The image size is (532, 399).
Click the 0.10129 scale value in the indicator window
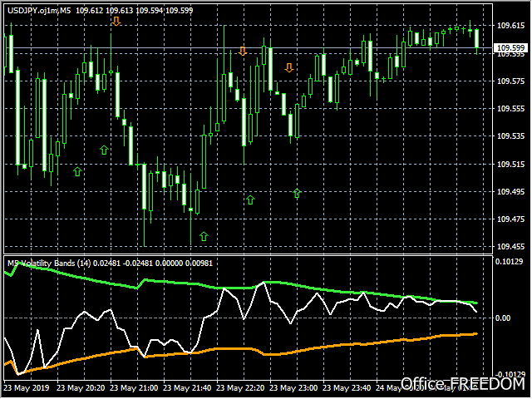[509, 262]
